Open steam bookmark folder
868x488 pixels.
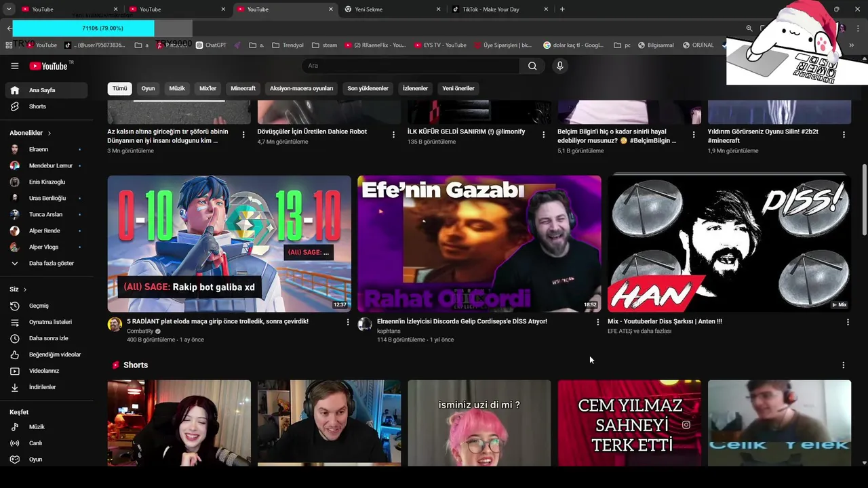point(324,45)
